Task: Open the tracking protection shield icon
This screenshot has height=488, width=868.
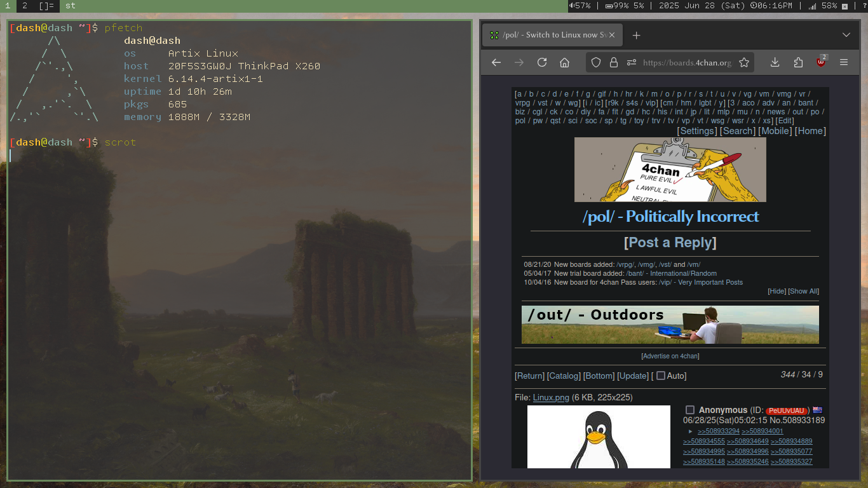Action: [596, 62]
